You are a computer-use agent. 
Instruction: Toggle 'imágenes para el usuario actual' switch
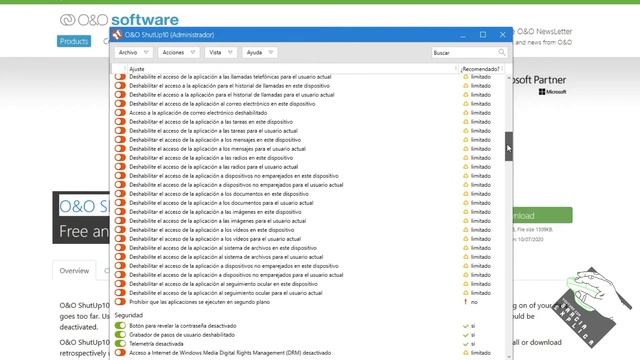click(x=120, y=221)
